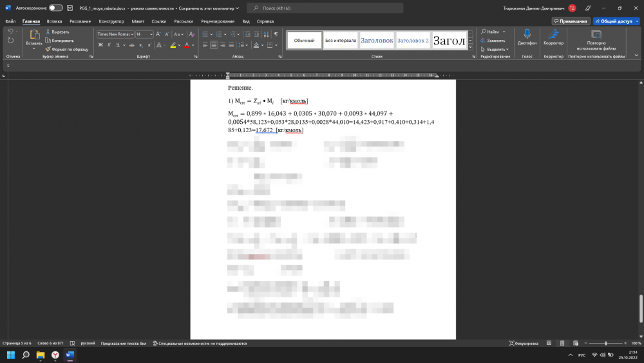Show paragraph marks with pilcrow icon
Image resolution: width=644 pixels, height=363 pixels.
[x=276, y=34]
